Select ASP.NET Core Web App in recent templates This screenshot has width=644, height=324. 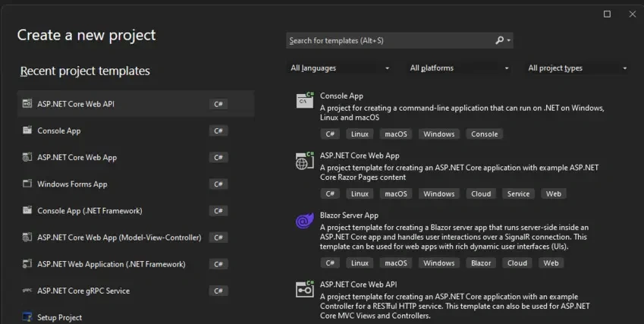coord(136,157)
